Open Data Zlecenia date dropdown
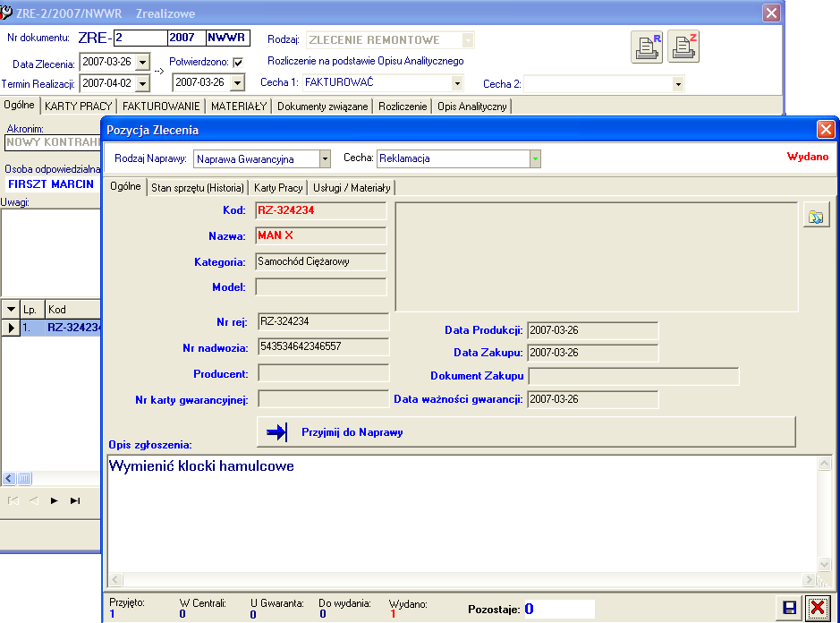Image resolution: width=840 pixels, height=623 pixels. point(142,62)
